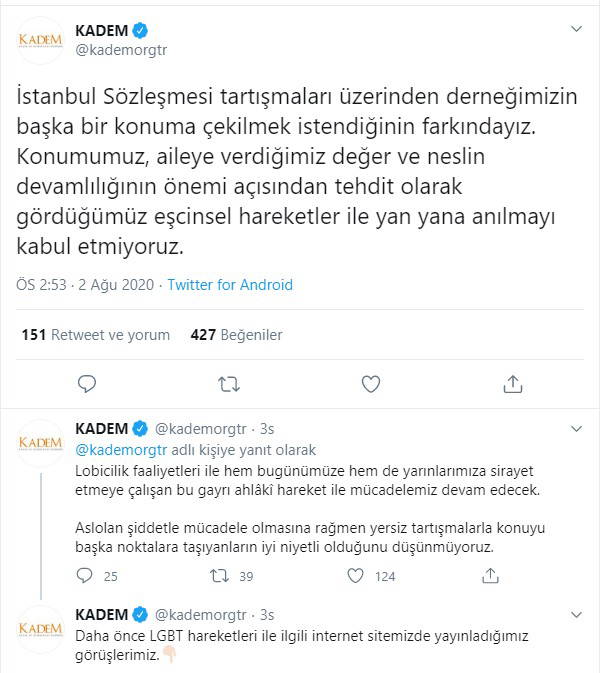Open KADEM profile picture on main tweet
605x673 pixels.
(x=41, y=40)
